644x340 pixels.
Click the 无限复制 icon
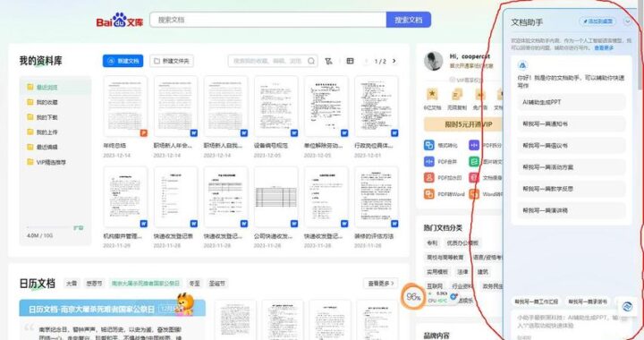click(x=457, y=95)
